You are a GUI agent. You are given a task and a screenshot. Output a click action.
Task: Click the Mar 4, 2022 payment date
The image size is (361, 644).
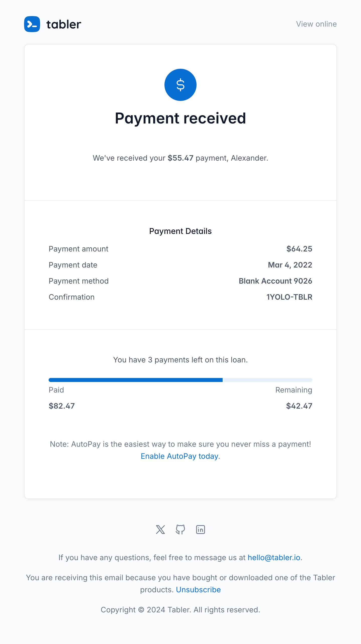coord(290,265)
